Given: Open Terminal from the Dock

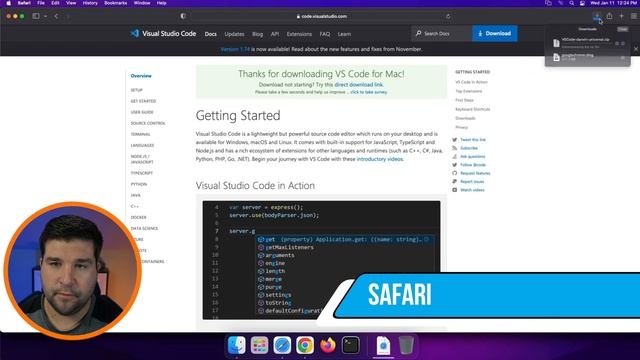Looking at the screenshot, I should [351, 345].
